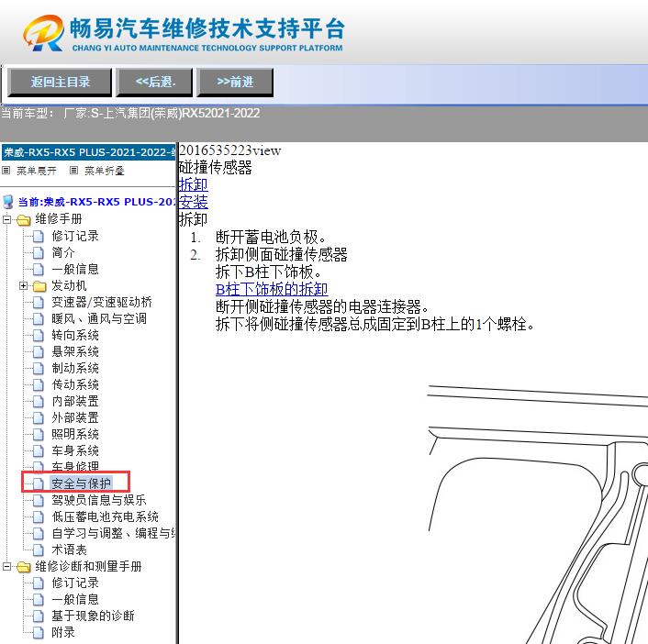
Task: Open the 安装 anchor link
Action: (193, 202)
